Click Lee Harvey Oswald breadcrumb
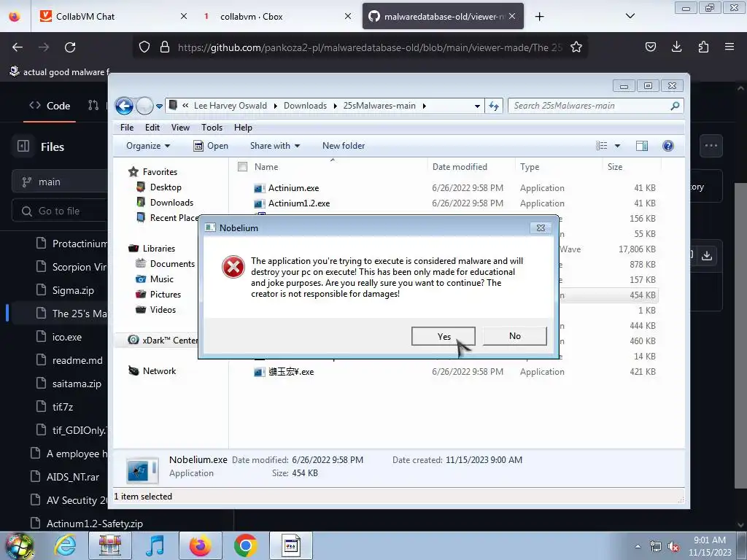 [x=230, y=106]
